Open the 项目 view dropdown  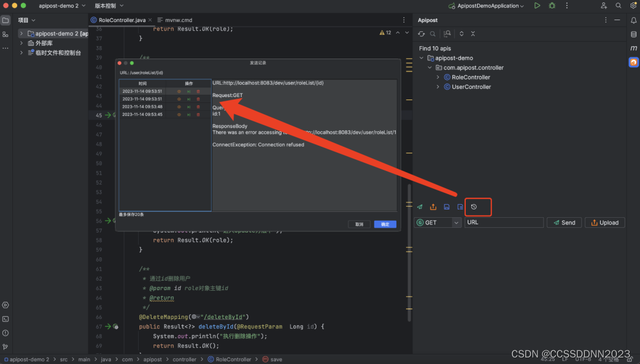coord(27,20)
